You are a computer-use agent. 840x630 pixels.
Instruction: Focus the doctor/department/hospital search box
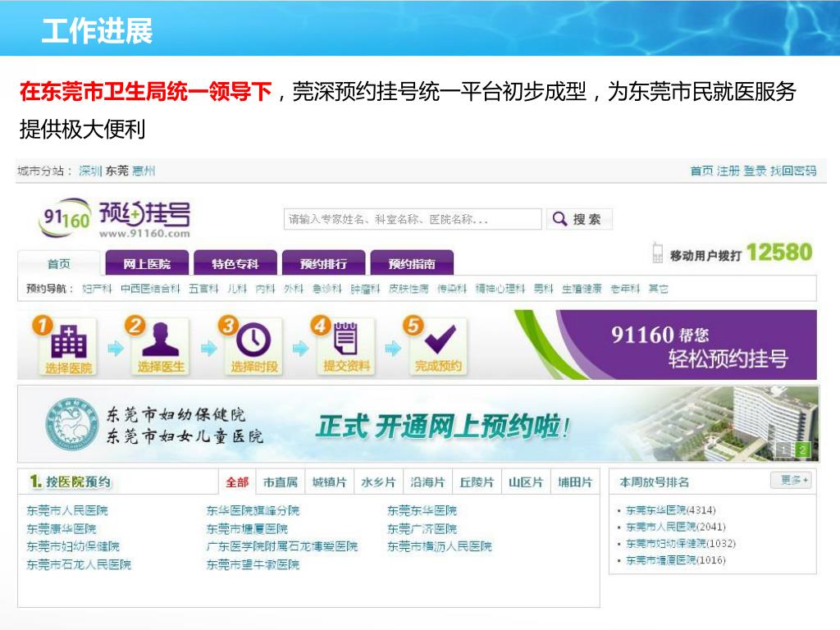click(x=413, y=219)
